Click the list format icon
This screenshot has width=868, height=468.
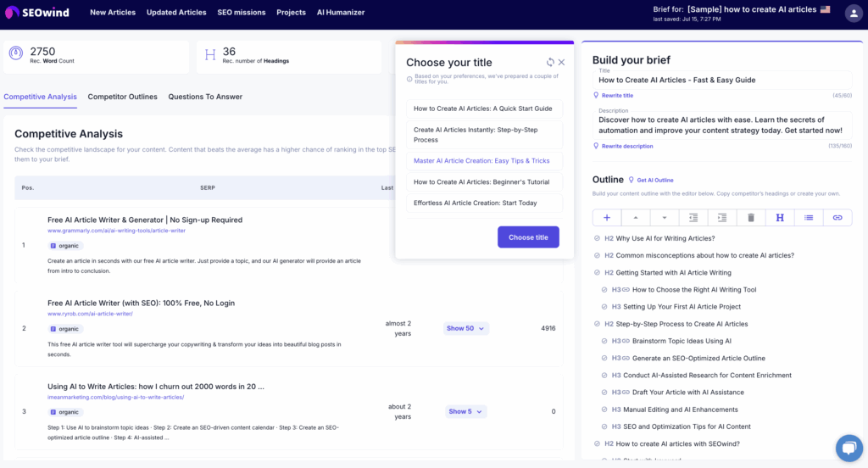pos(808,218)
